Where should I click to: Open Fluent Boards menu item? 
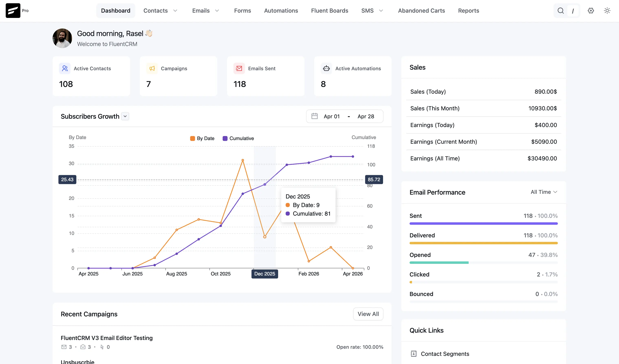330,11
